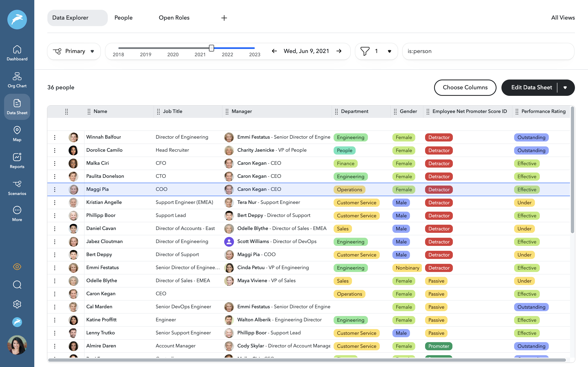
Task: Add a new view with the plus icon
Action: pyautogui.click(x=224, y=18)
